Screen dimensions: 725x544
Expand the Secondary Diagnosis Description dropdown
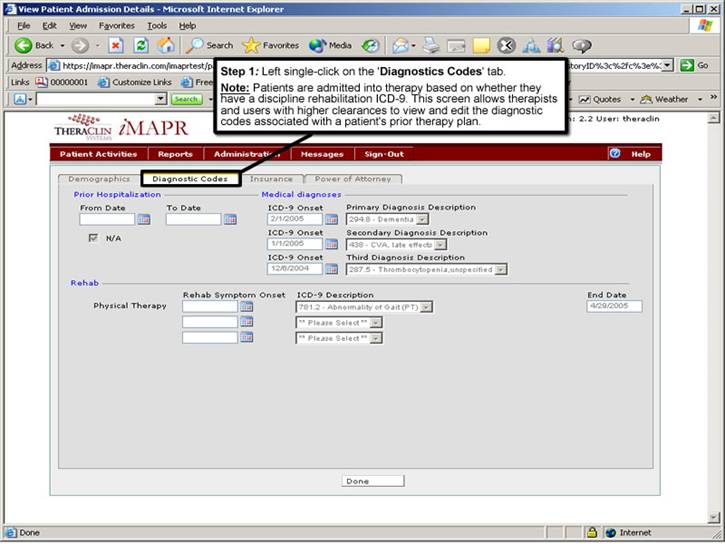(440, 244)
